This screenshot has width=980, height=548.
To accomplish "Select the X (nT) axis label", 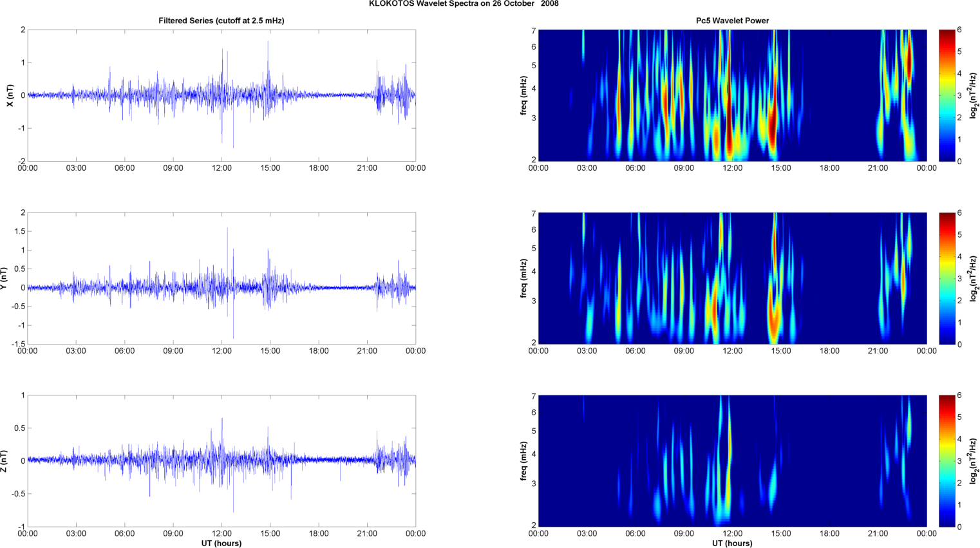I will click(x=10, y=95).
